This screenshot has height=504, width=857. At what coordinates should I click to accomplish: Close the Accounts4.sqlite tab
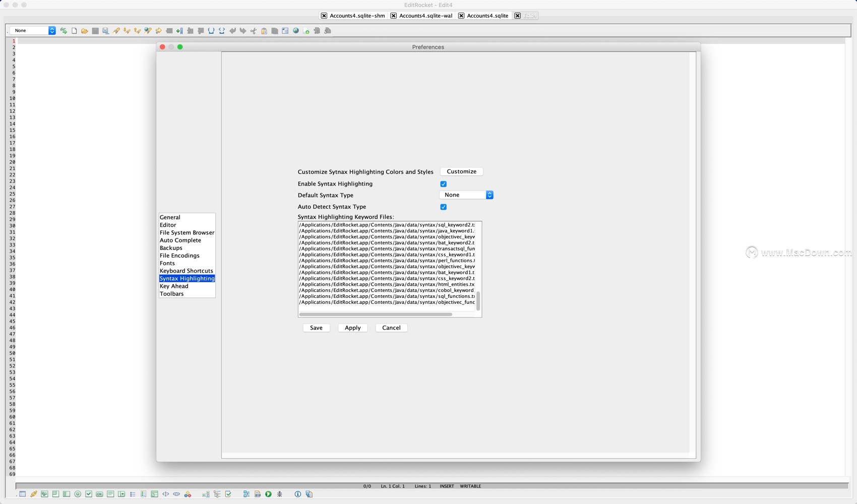461,16
